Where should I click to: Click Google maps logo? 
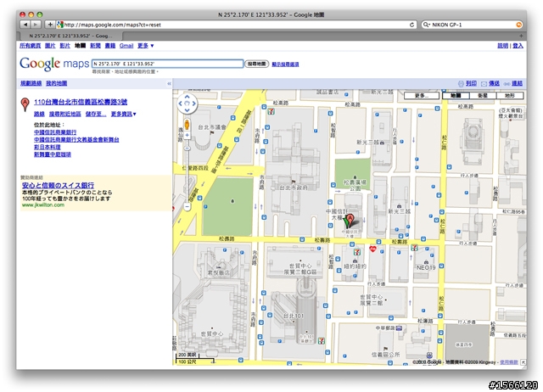point(54,64)
